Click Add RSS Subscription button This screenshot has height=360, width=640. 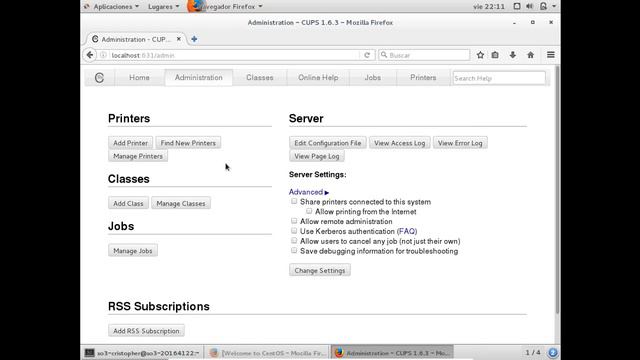[x=146, y=331]
